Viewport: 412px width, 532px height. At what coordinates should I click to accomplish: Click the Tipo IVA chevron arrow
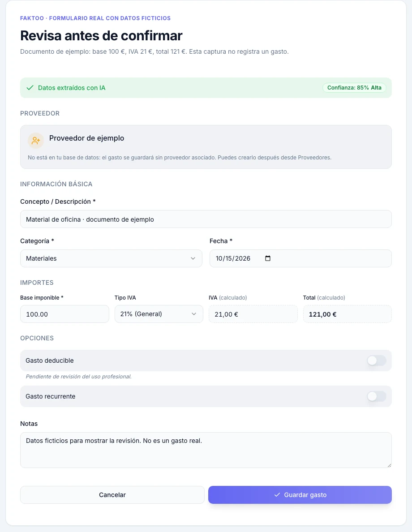tap(194, 314)
